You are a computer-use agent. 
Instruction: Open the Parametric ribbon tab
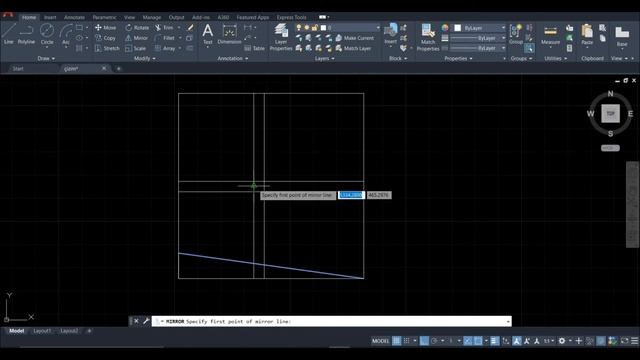104,17
